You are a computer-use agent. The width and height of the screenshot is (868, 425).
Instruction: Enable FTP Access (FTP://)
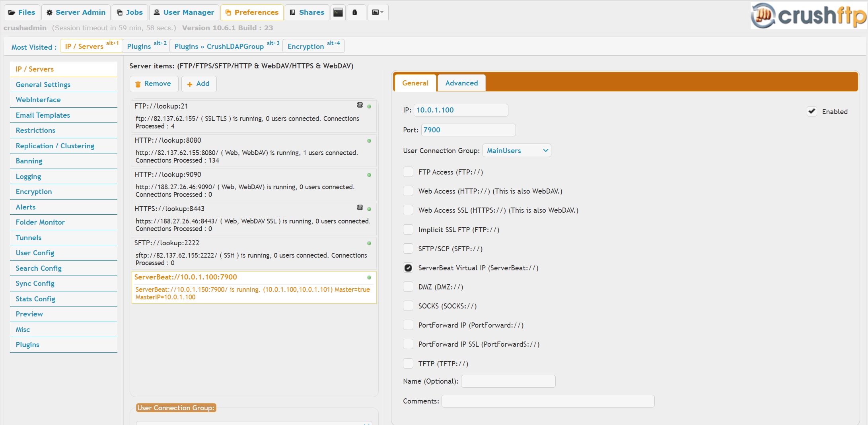(x=408, y=172)
